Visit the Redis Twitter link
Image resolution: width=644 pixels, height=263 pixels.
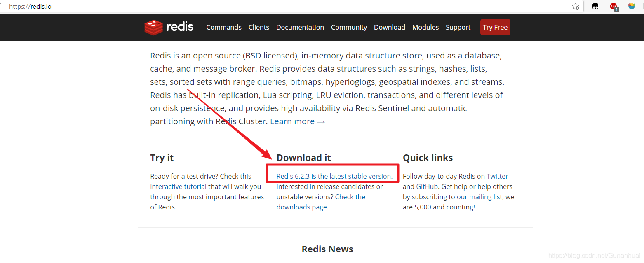497,176
